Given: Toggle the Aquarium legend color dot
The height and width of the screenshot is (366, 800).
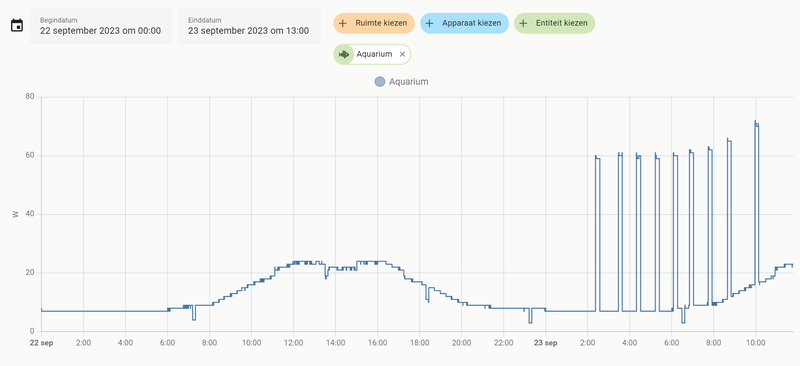Looking at the screenshot, I should [x=380, y=82].
